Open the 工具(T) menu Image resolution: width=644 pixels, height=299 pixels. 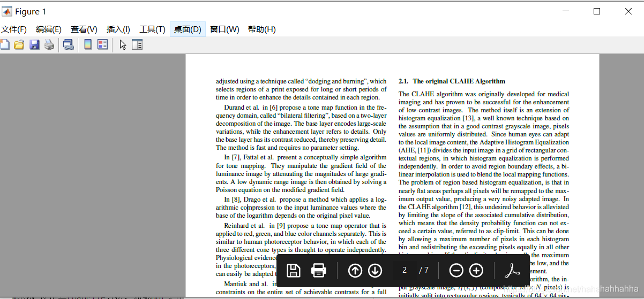[153, 29]
